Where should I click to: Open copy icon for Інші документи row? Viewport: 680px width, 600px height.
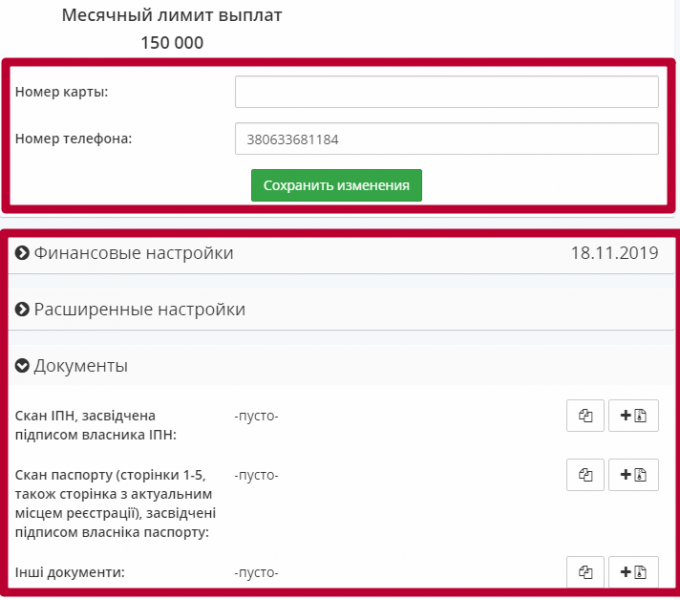585,572
